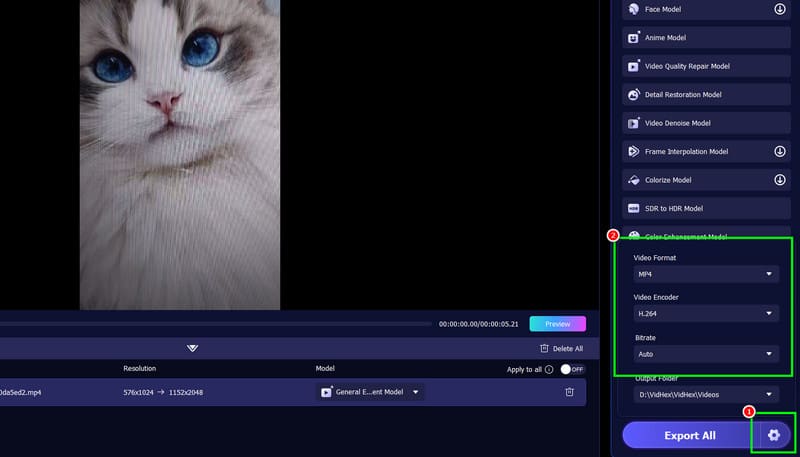Click the info icon beside Apply to all
Image resolution: width=800 pixels, height=457 pixels.
pyautogui.click(x=549, y=369)
